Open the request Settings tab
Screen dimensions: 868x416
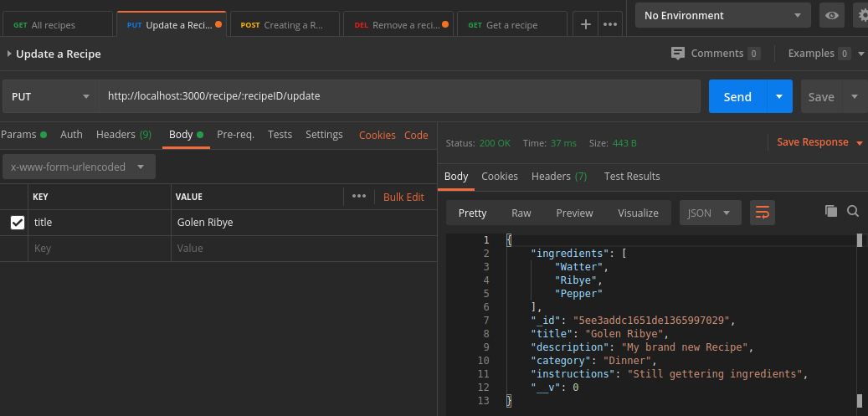pyautogui.click(x=324, y=135)
